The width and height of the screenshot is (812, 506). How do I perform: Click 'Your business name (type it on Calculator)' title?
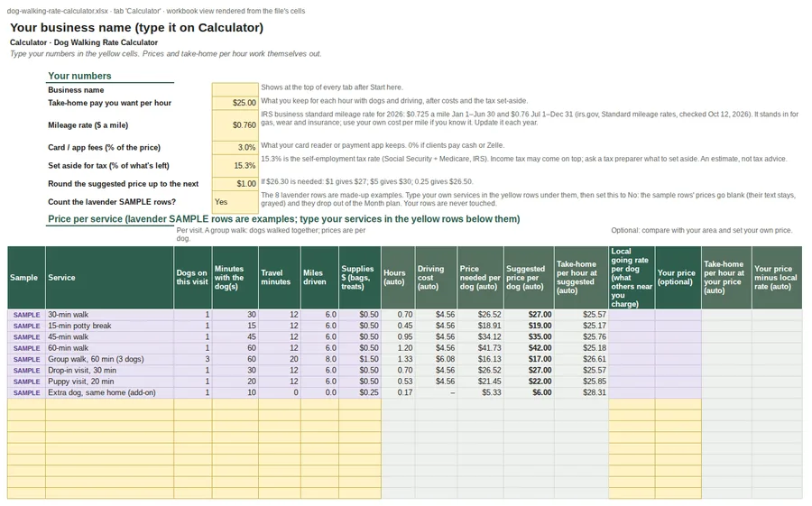[x=137, y=28]
